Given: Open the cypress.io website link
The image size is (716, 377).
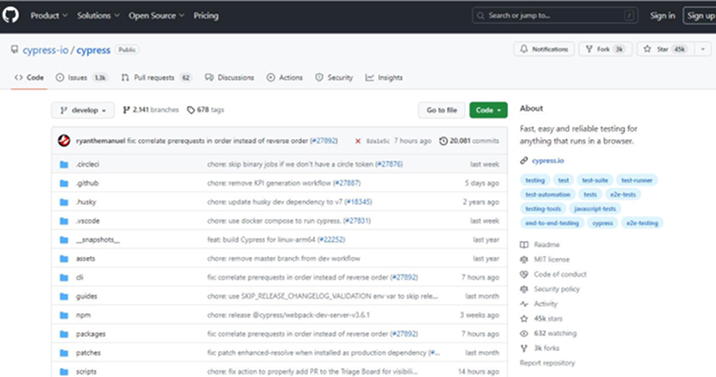Looking at the screenshot, I should point(548,161).
